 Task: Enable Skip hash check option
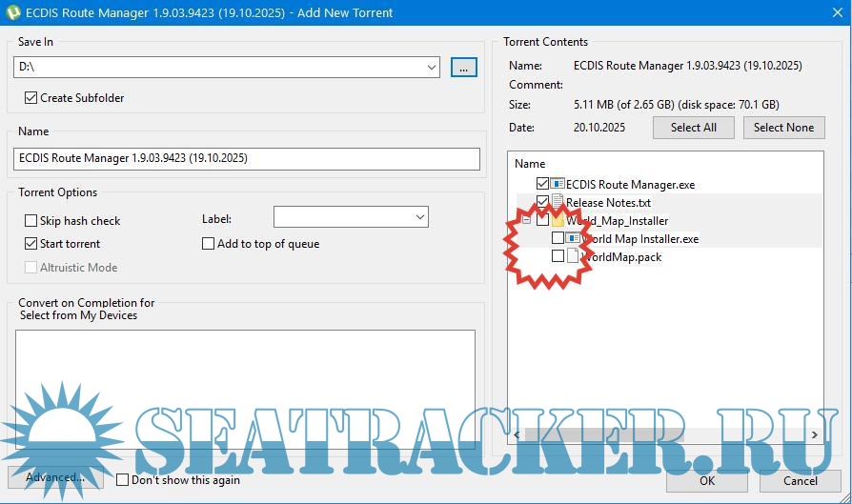tap(31, 221)
